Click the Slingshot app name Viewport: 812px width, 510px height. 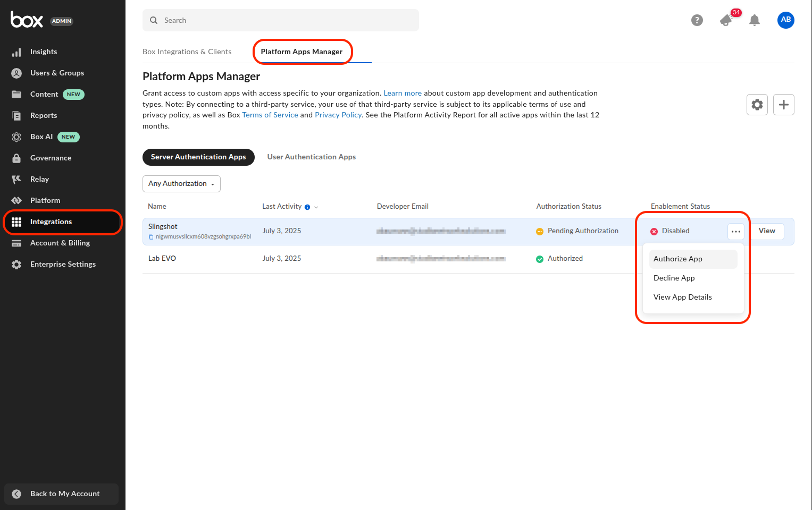click(163, 227)
